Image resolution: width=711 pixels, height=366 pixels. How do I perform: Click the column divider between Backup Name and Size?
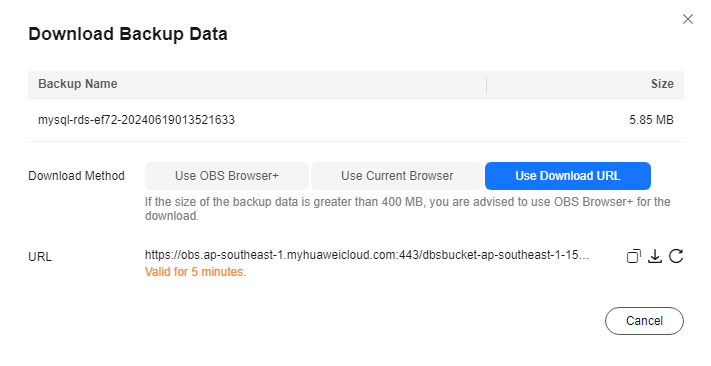(x=487, y=85)
